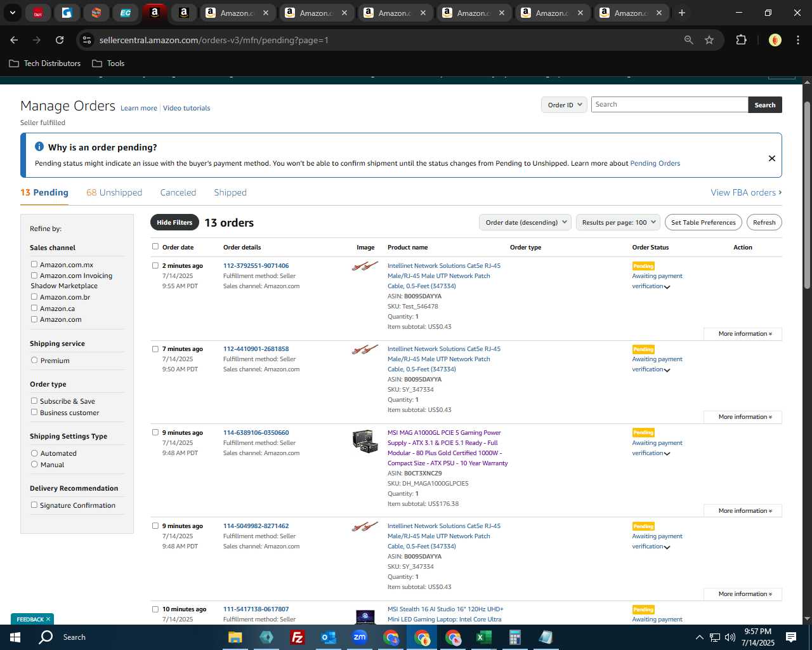
Task: Open order link 111-5417138-0617807
Action: [x=256, y=609]
